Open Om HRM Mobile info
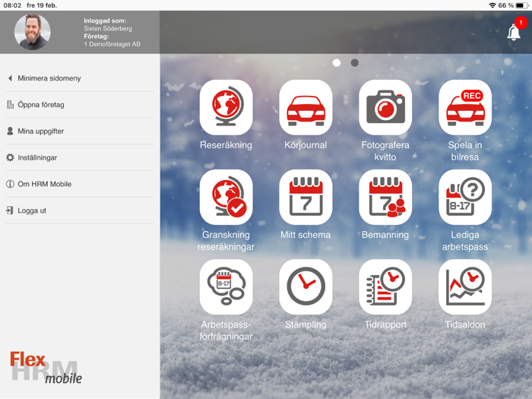 pos(80,184)
